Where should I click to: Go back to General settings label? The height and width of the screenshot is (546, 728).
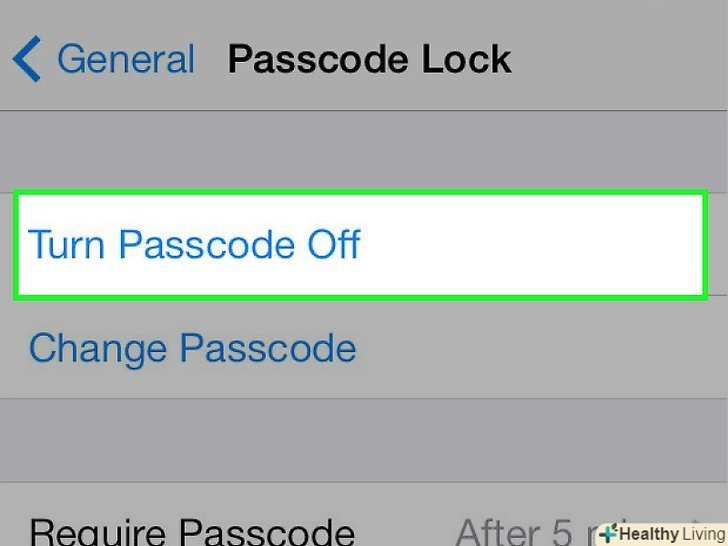[x=126, y=60]
